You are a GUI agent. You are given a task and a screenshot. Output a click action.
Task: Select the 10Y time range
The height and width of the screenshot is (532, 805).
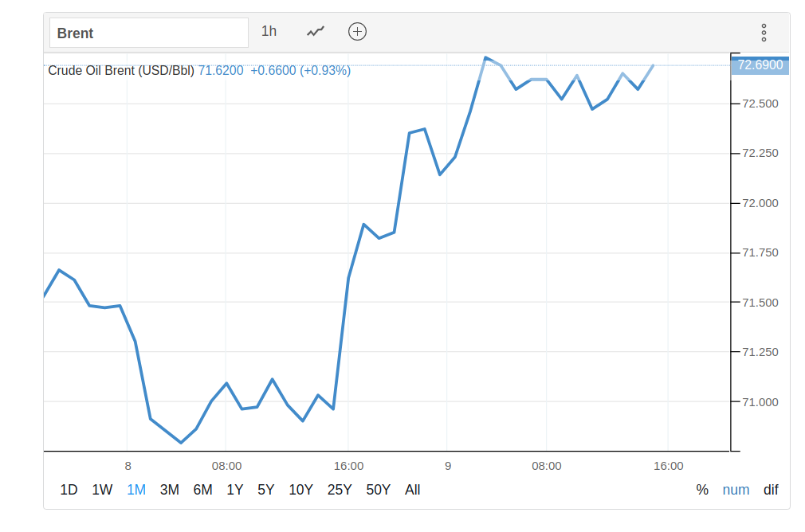[x=300, y=490]
